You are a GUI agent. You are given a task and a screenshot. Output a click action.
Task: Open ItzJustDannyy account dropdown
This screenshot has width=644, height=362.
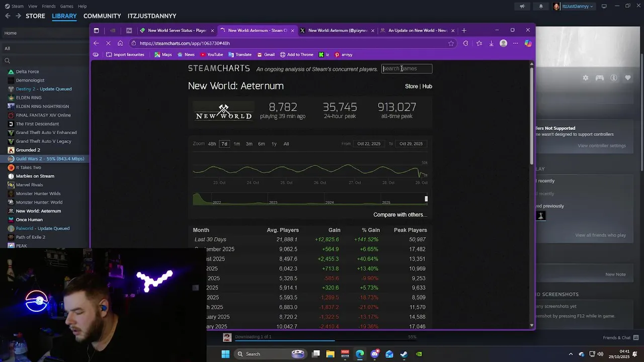[x=574, y=6]
